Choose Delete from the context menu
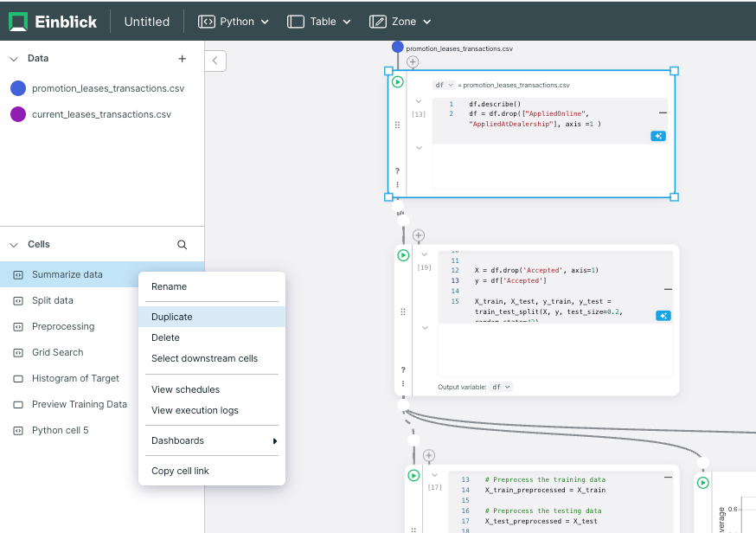 212,337
